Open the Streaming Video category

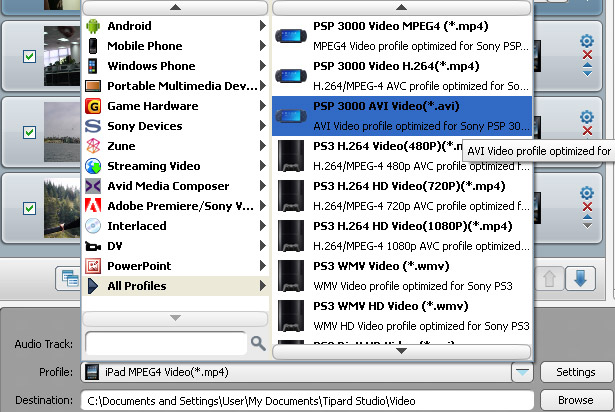[x=175, y=166]
